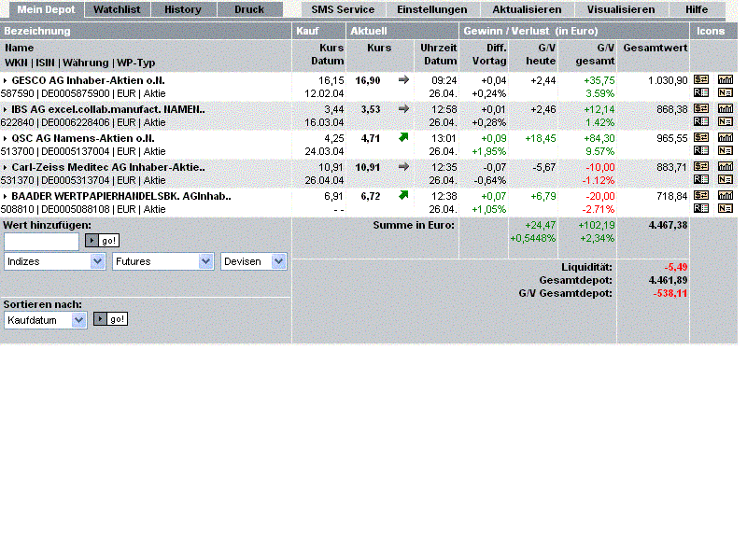Click the Gesamtdepot value 4.461,89
The height and width of the screenshot is (560, 747).
668,280
